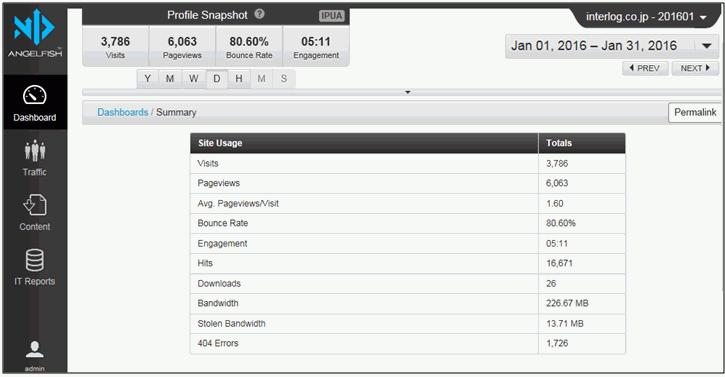Go to PREV date period
This screenshot has width=725, height=377.
click(x=645, y=68)
